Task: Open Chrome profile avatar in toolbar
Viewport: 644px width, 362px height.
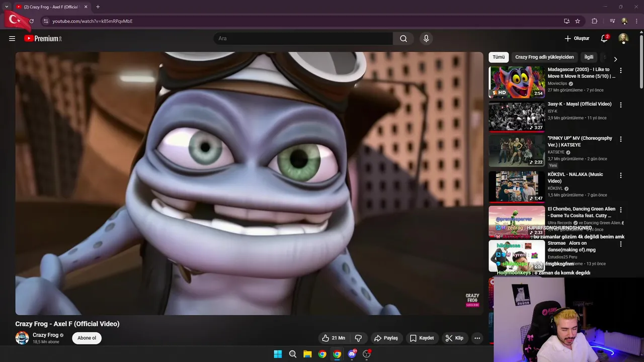Action: [624, 21]
